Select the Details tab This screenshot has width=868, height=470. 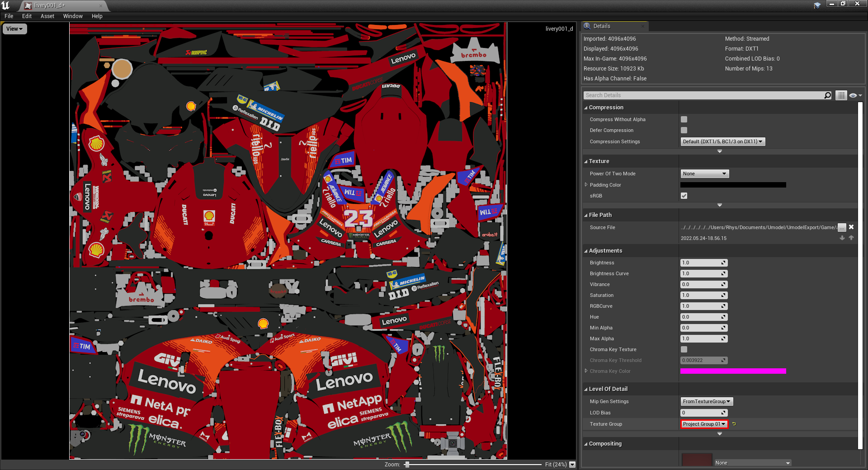click(x=615, y=26)
